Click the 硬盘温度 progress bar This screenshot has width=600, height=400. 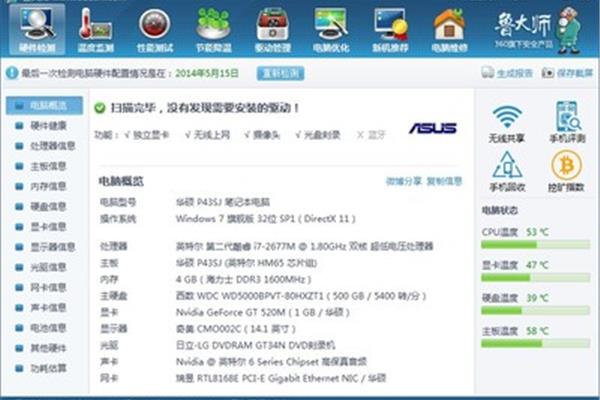click(x=535, y=310)
